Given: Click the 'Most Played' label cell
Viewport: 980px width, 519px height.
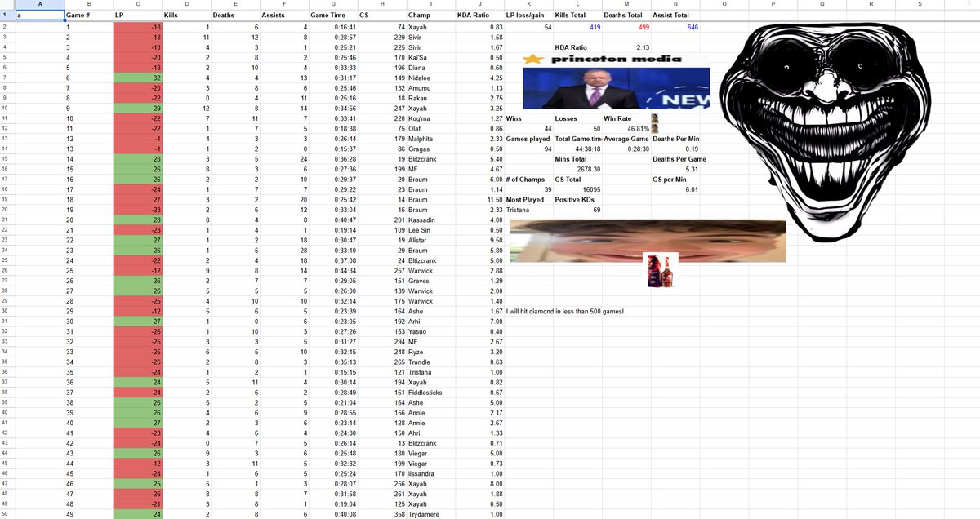Looking at the screenshot, I should (528, 199).
